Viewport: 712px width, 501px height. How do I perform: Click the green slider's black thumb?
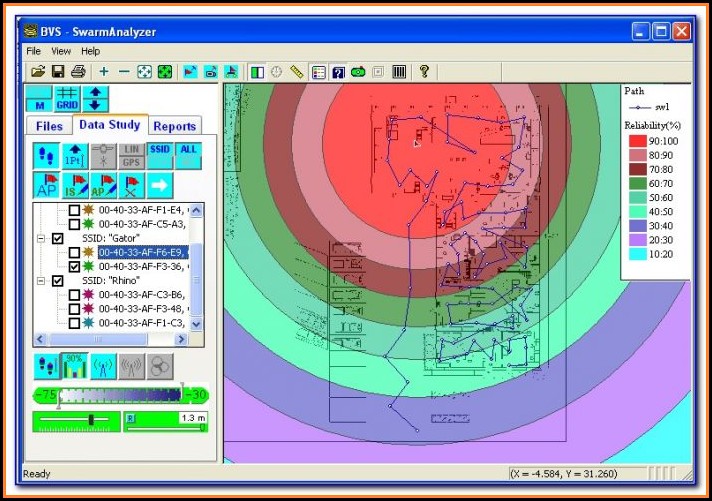coord(92,420)
